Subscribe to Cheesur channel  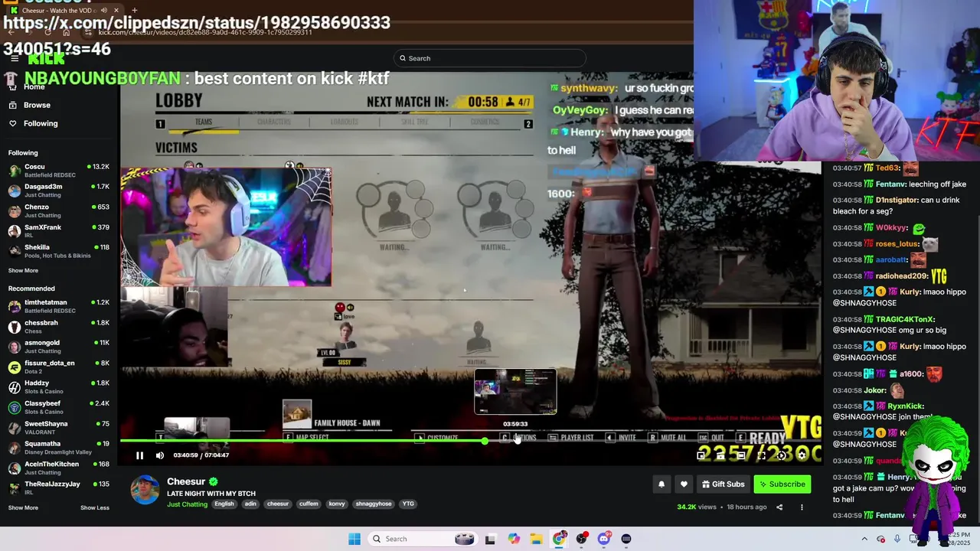[x=782, y=484]
